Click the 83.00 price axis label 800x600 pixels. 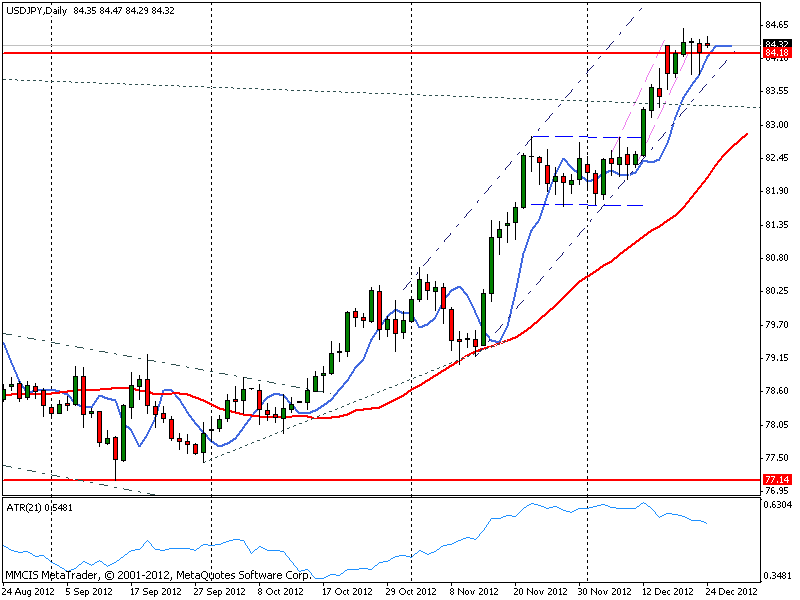click(777, 124)
